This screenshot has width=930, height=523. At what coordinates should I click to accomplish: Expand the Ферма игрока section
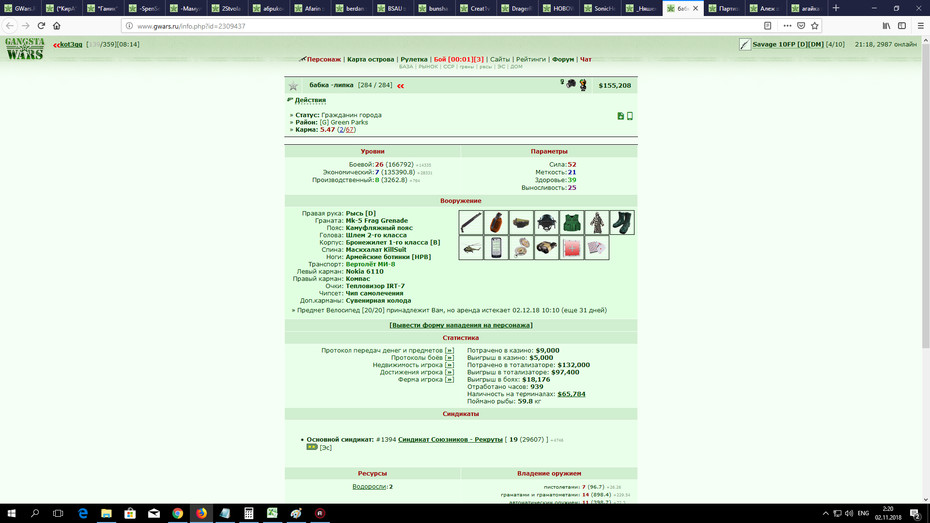450,380
